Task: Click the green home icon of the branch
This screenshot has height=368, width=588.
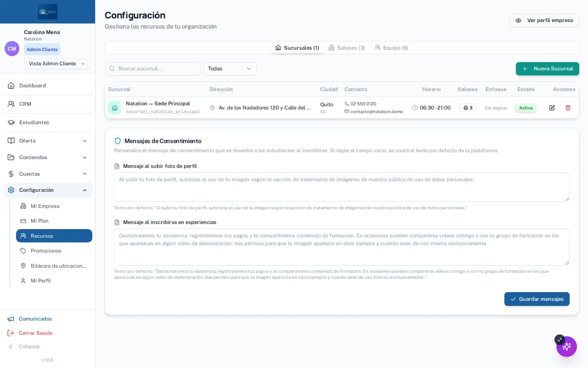Action: click(x=114, y=108)
